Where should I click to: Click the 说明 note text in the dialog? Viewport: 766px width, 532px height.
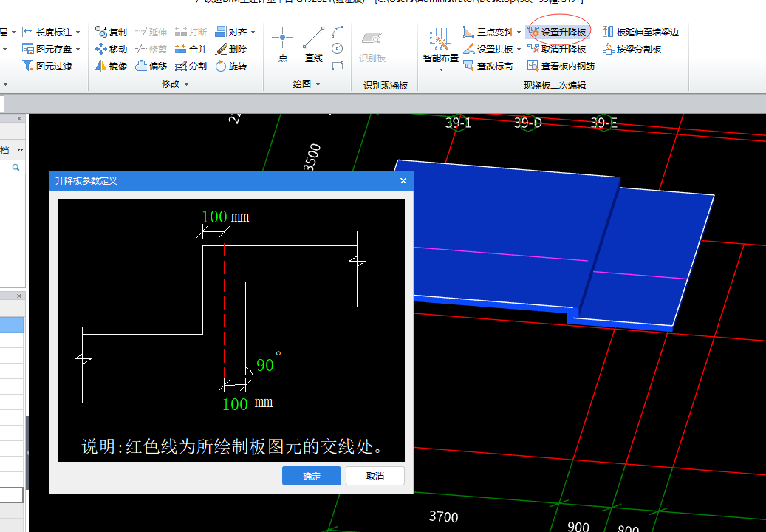tap(232, 446)
